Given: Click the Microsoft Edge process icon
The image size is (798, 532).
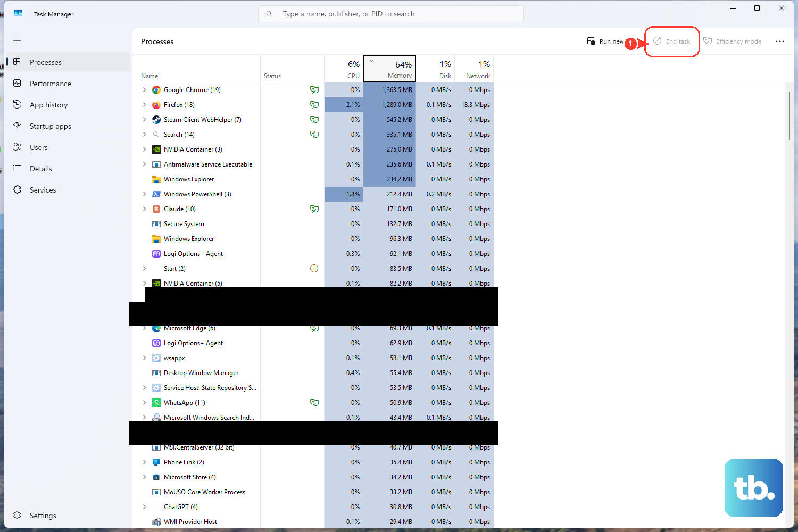Looking at the screenshot, I should tap(156, 329).
